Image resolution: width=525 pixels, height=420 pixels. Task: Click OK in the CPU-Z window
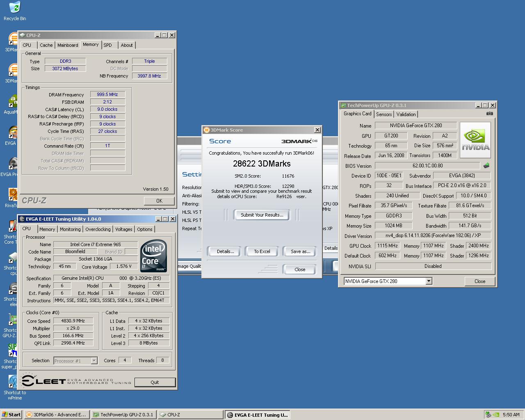159,201
